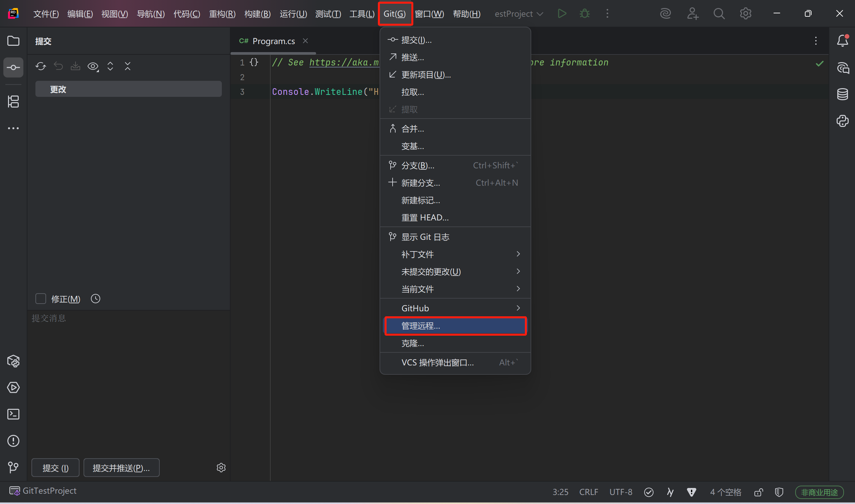This screenshot has width=855, height=504.
Task: Open the Terminal tool window icon
Action: tap(13, 414)
